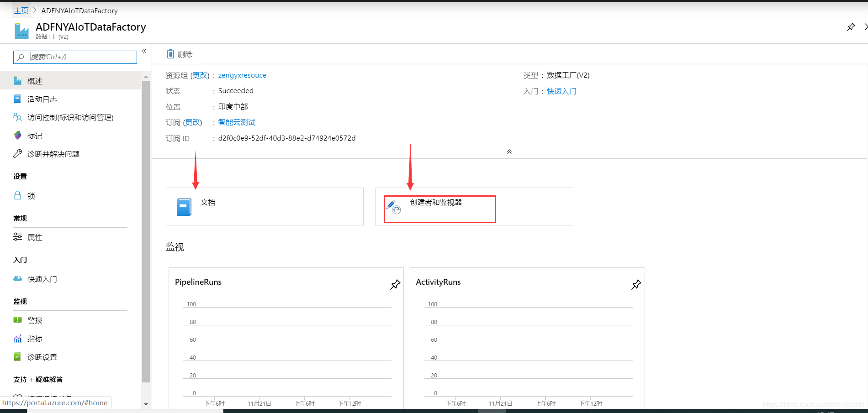
Task: Click the PipelineRuns chart title
Action: coord(198,282)
